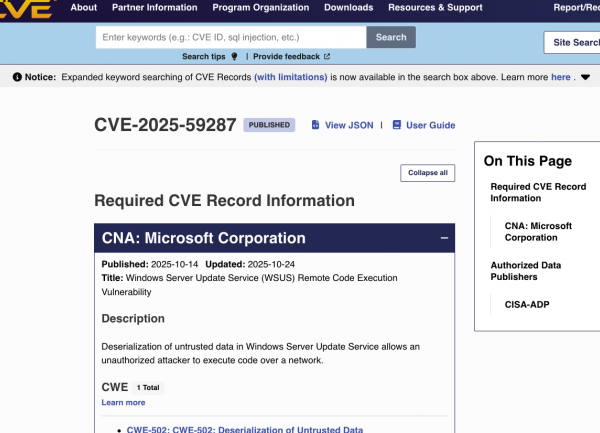Click the '1 Total' CWE count badge
The height and width of the screenshot is (433, 600).
(x=148, y=387)
